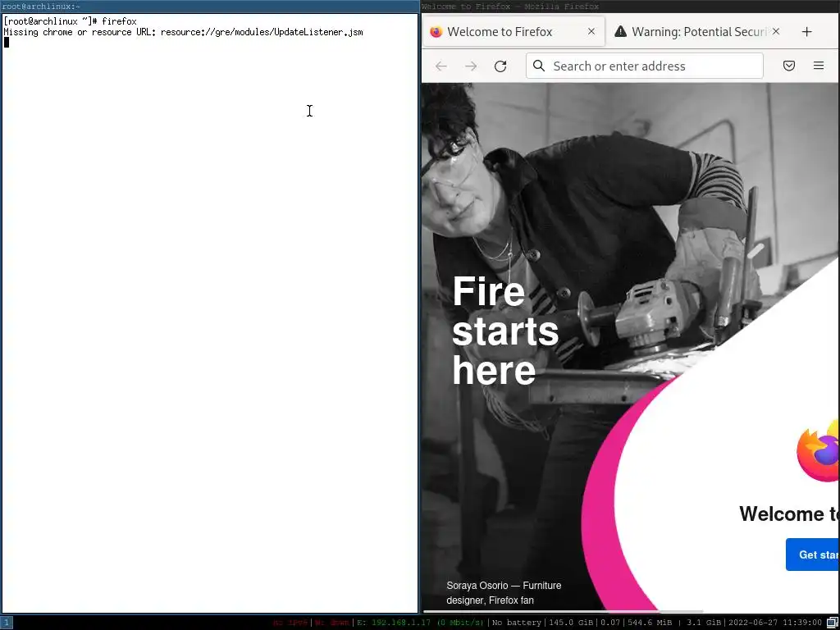840x630 pixels.
Task: Click the 'Welcome to' heading text
Action: pyautogui.click(x=789, y=514)
